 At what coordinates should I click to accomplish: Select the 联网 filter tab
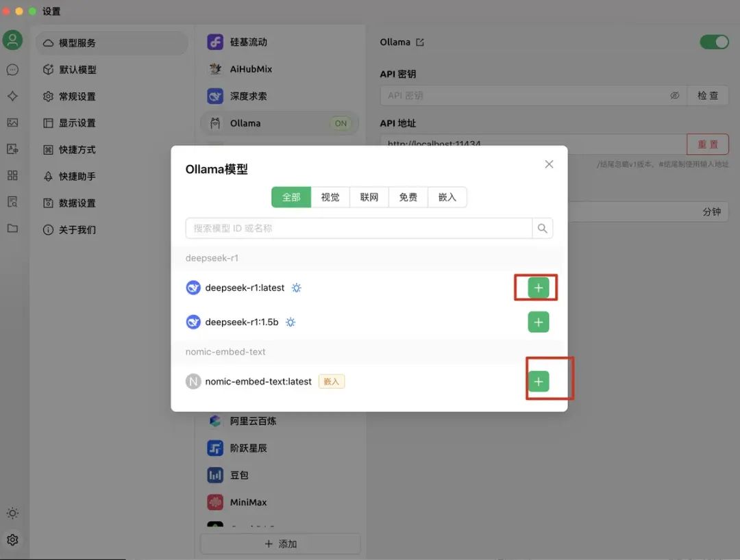tap(369, 197)
